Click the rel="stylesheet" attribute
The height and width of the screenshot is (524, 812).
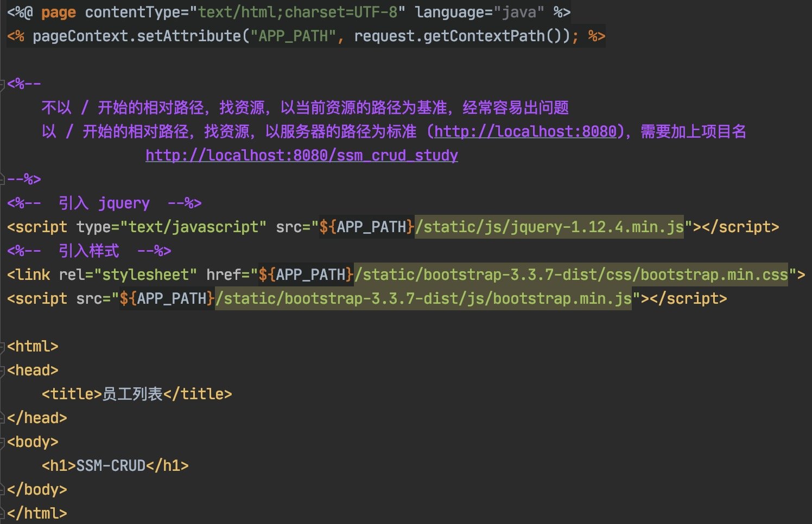pos(128,275)
